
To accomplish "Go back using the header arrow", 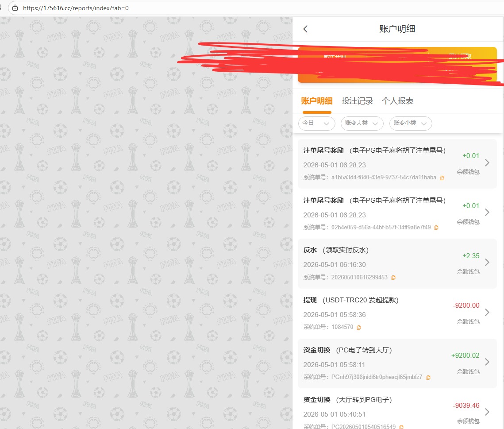I will pyautogui.click(x=305, y=29).
